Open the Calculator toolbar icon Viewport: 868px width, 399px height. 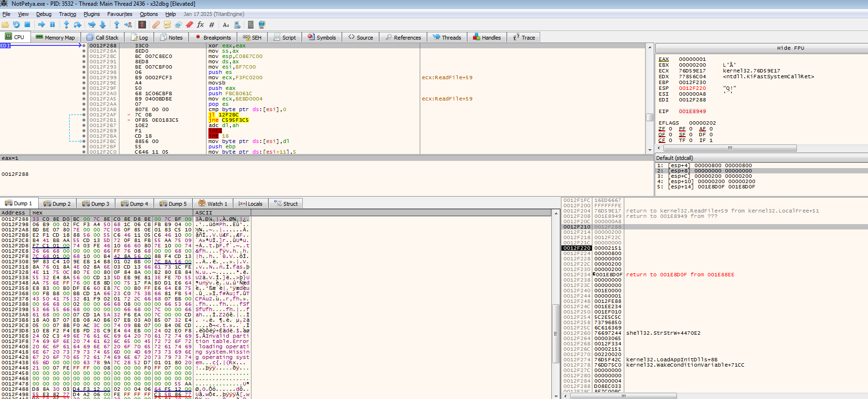point(250,25)
